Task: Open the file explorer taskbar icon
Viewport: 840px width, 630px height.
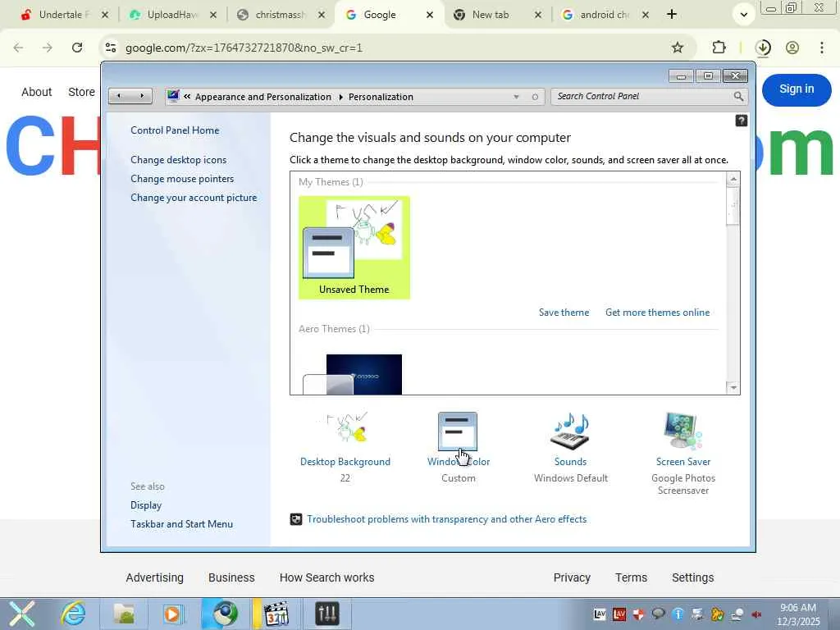Action: [124, 614]
